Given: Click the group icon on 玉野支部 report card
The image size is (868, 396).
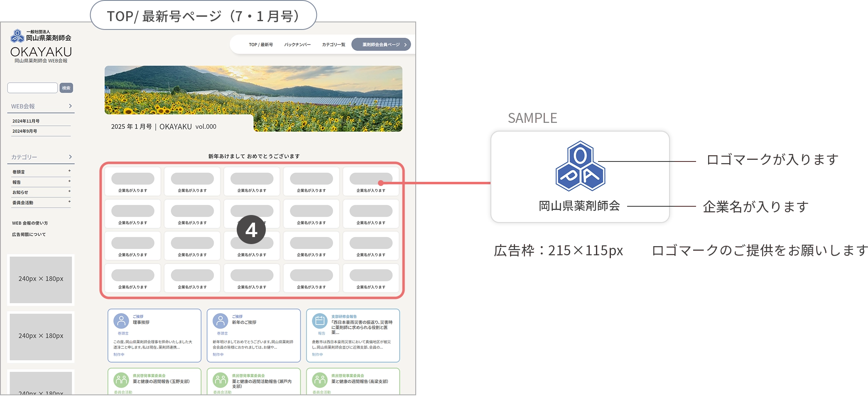Looking at the screenshot, I should (121, 380).
